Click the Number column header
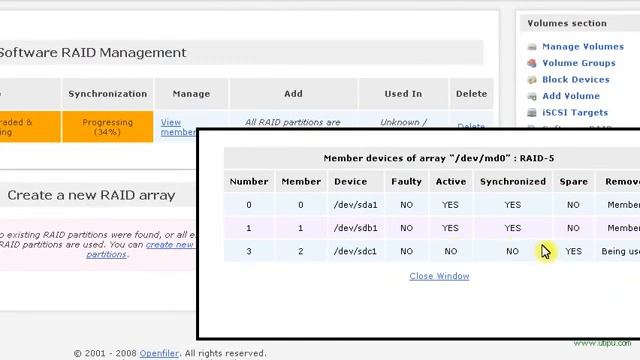 pos(249,182)
